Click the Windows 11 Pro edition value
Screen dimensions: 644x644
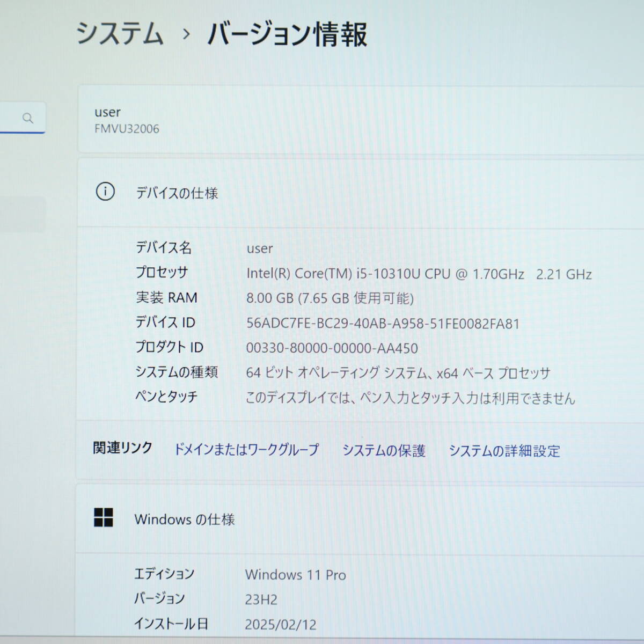coord(296,575)
